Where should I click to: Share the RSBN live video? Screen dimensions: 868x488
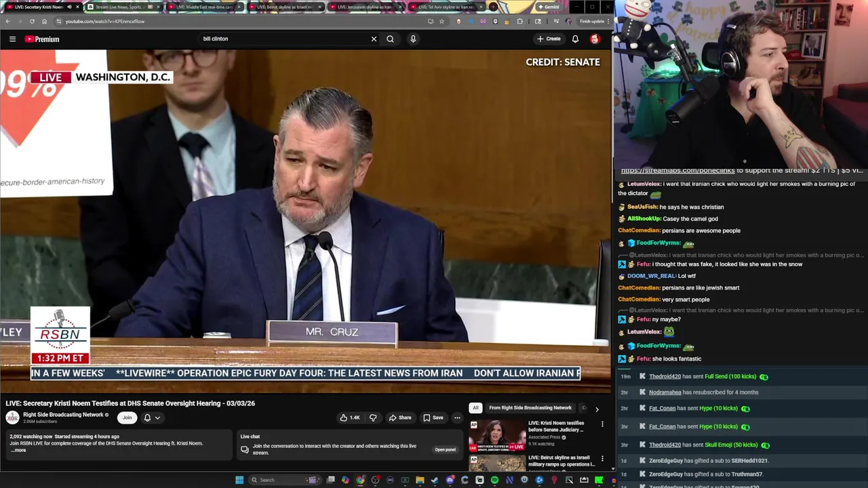(x=400, y=418)
